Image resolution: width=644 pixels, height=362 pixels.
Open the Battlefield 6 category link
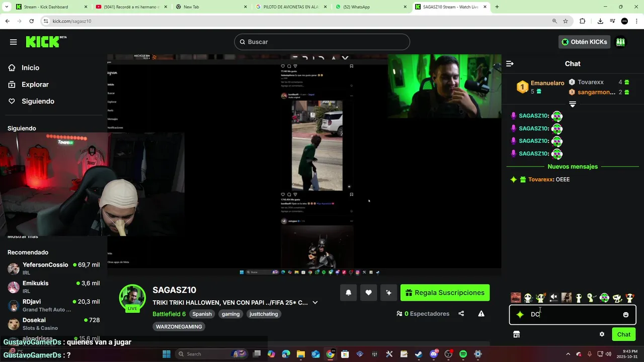click(x=169, y=314)
